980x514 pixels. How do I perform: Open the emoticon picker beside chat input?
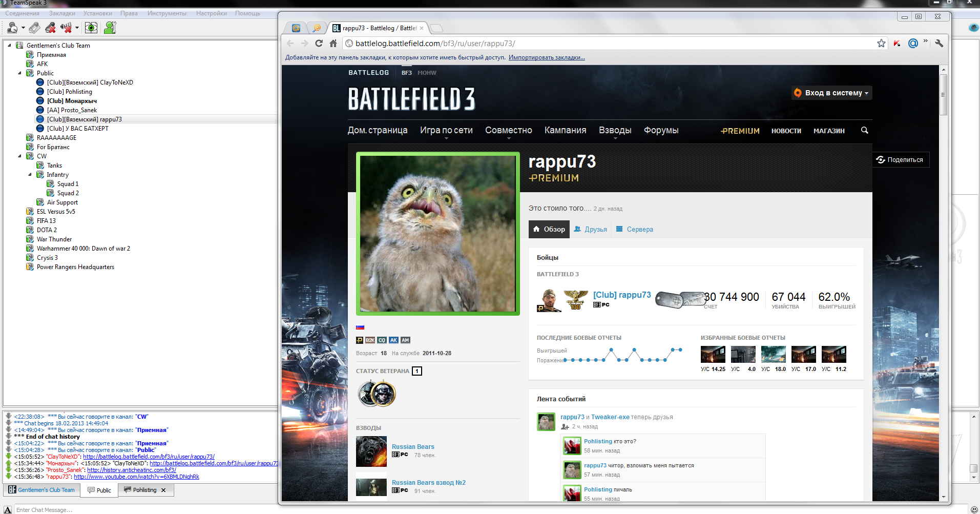[974, 509]
